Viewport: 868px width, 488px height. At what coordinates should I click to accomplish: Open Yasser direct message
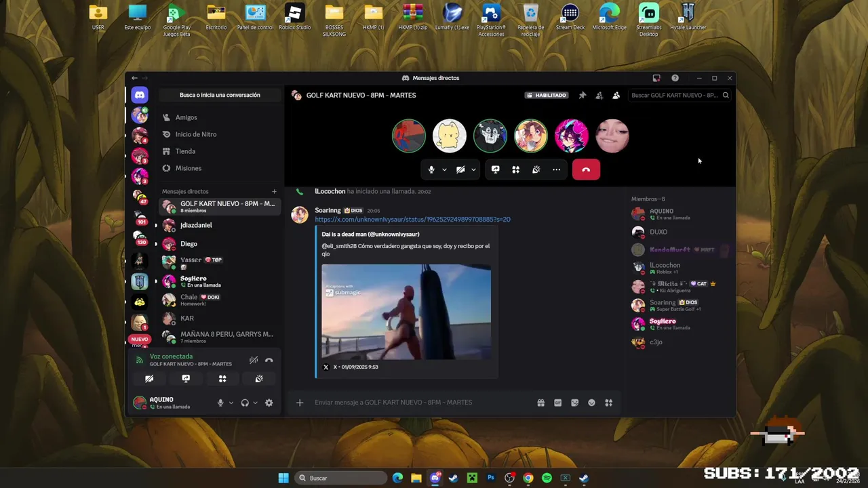[220, 262]
